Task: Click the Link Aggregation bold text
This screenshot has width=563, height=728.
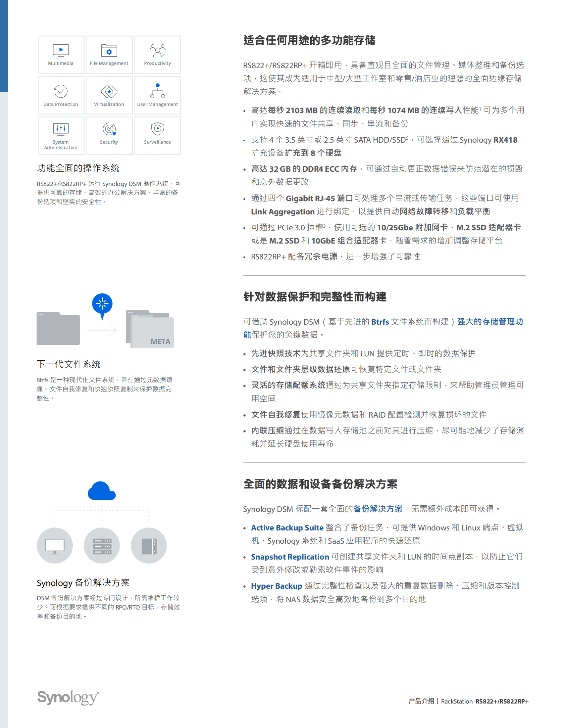Action: (283, 212)
